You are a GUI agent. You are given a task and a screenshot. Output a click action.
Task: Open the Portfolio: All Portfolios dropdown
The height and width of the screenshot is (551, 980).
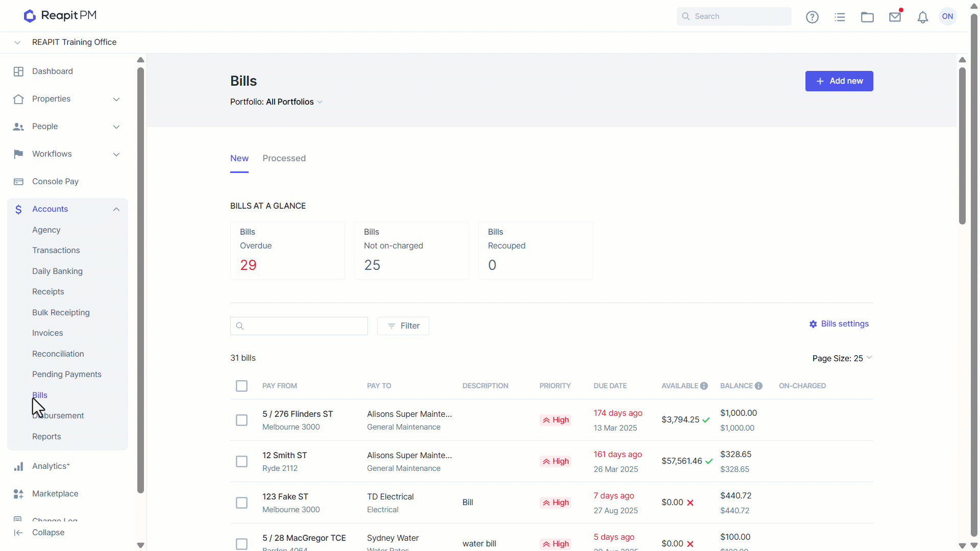(x=276, y=102)
